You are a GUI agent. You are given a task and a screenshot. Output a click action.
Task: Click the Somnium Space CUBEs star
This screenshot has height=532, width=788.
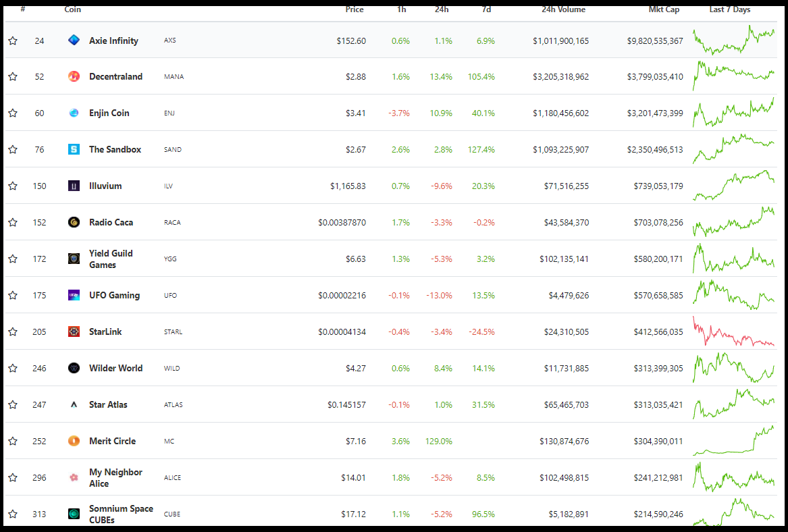click(x=13, y=514)
